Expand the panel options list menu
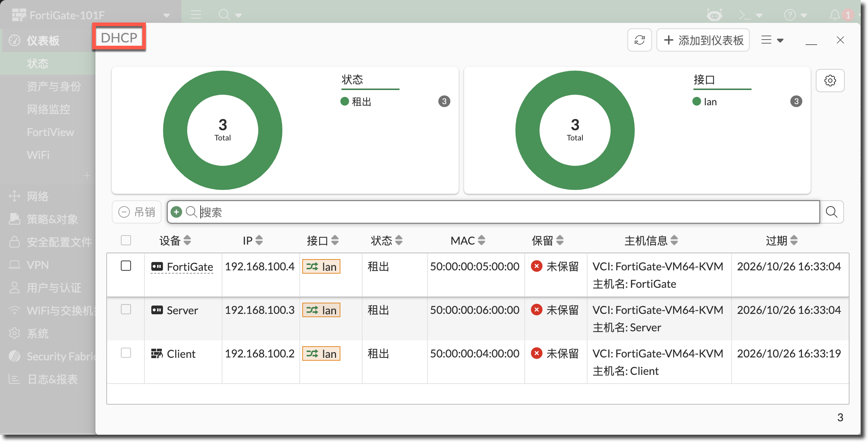The width and height of the screenshot is (868, 442). pos(772,40)
